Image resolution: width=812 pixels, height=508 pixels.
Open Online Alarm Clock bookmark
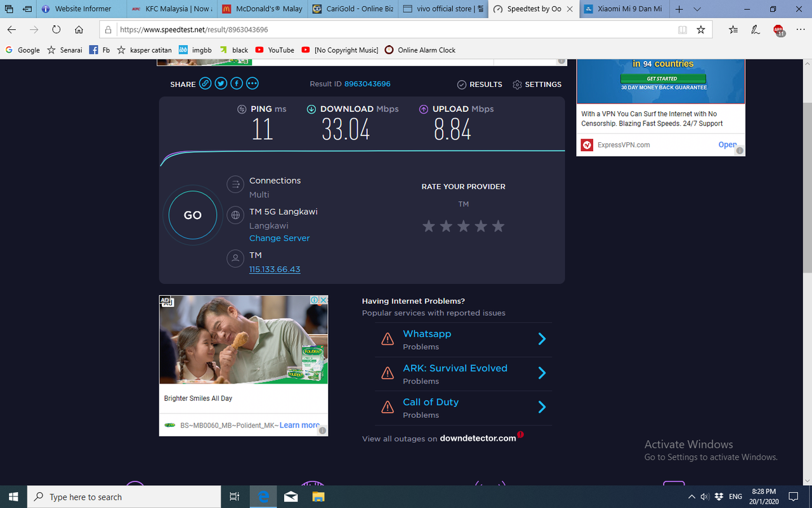pyautogui.click(x=420, y=50)
